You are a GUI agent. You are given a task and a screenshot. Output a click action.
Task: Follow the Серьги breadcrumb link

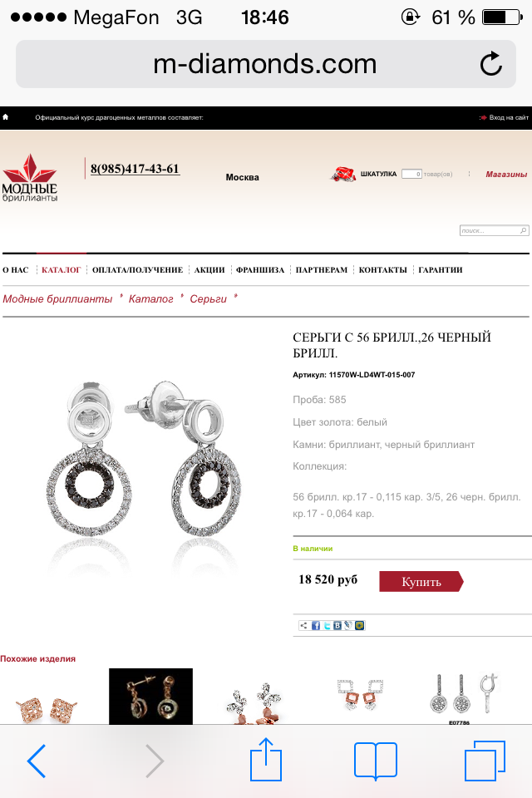(208, 298)
